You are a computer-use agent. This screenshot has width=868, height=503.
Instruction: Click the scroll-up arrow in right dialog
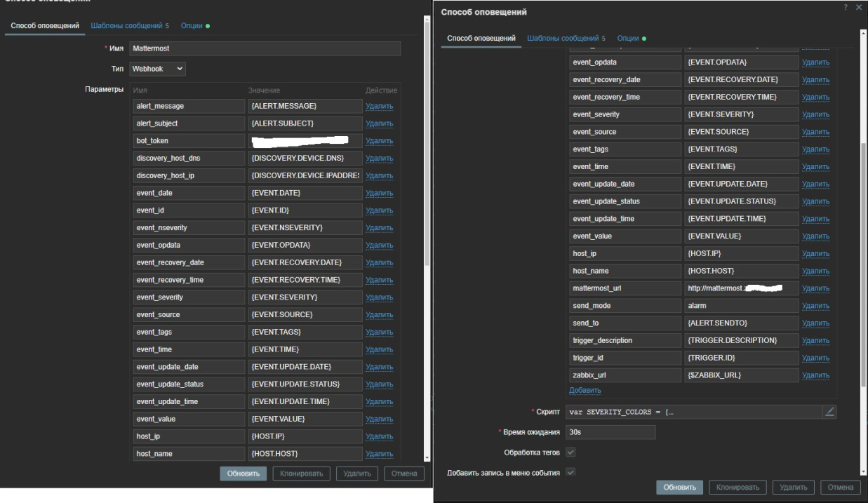(864, 32)
